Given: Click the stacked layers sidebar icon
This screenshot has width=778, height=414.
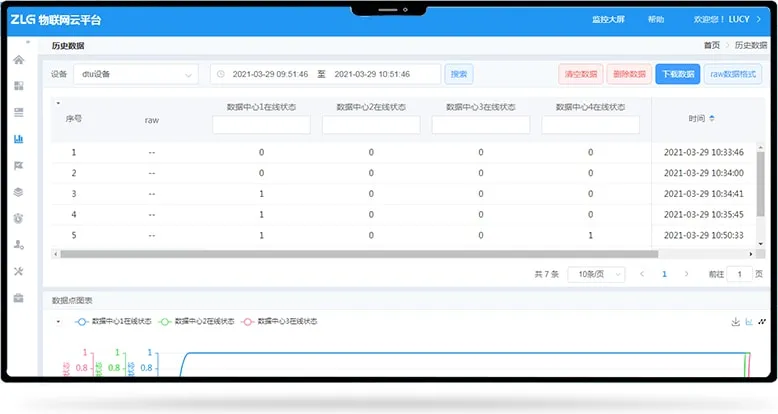Looking at the screenshot, I should pyautogui.click(x=18, y=192).
